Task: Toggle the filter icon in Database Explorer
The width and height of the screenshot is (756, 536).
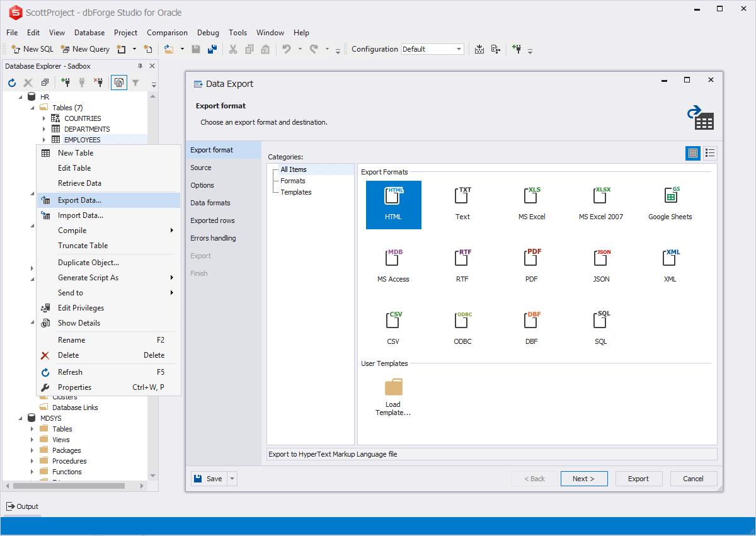Action: coord(135,83)
